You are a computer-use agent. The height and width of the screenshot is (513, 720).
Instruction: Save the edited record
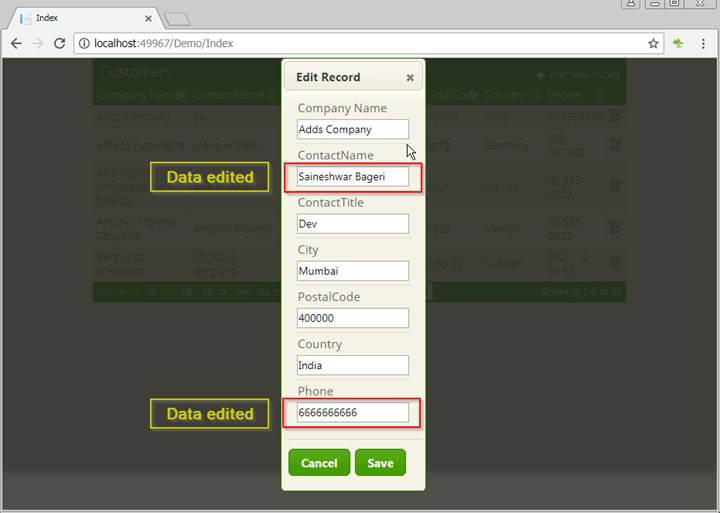click(380, 462)
